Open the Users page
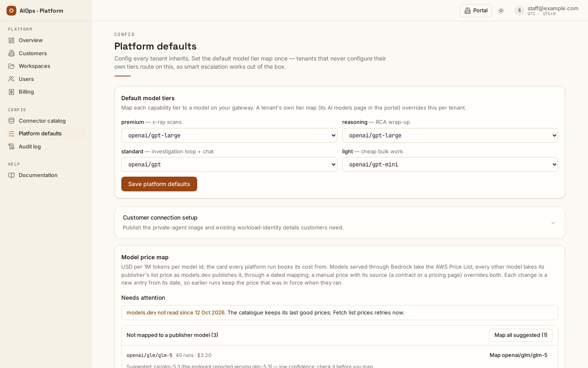The width and height of the screenshot is (588, 368). pyautogui.click(x=46, y=79)
